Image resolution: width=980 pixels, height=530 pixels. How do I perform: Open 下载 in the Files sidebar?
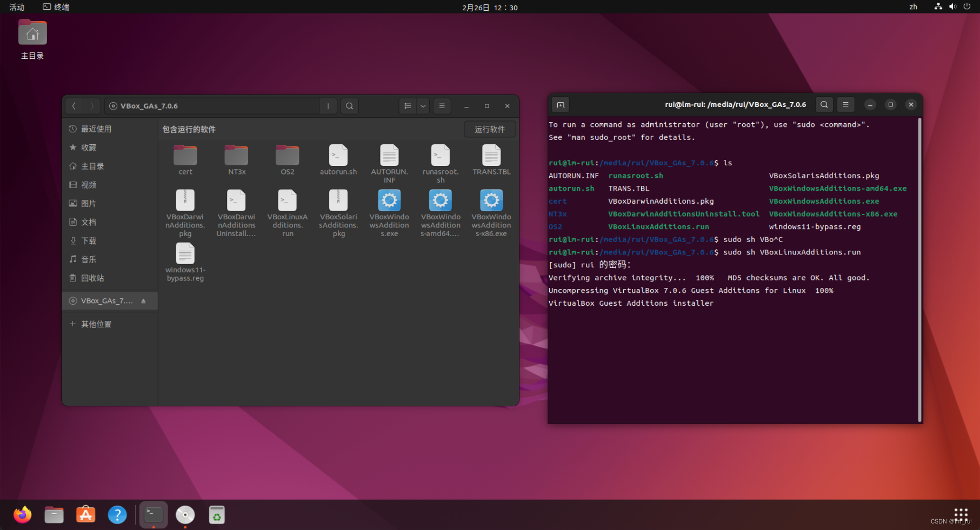110,240
